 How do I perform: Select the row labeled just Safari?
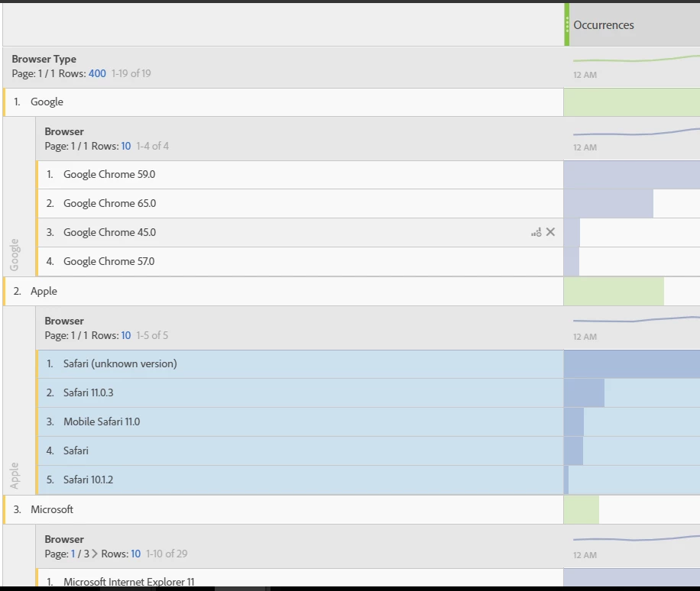click(x=300, y=451)
